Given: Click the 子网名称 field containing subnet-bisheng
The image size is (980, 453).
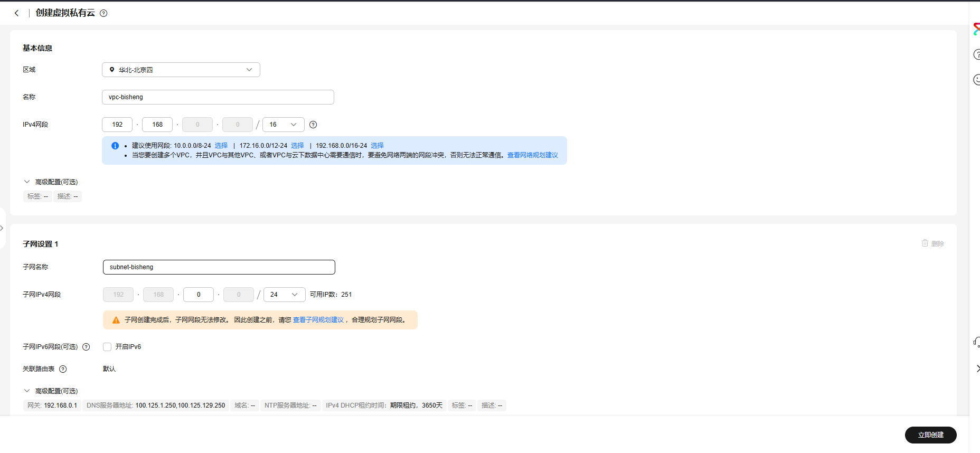Looking at the screenshot, I should [219, 267].
